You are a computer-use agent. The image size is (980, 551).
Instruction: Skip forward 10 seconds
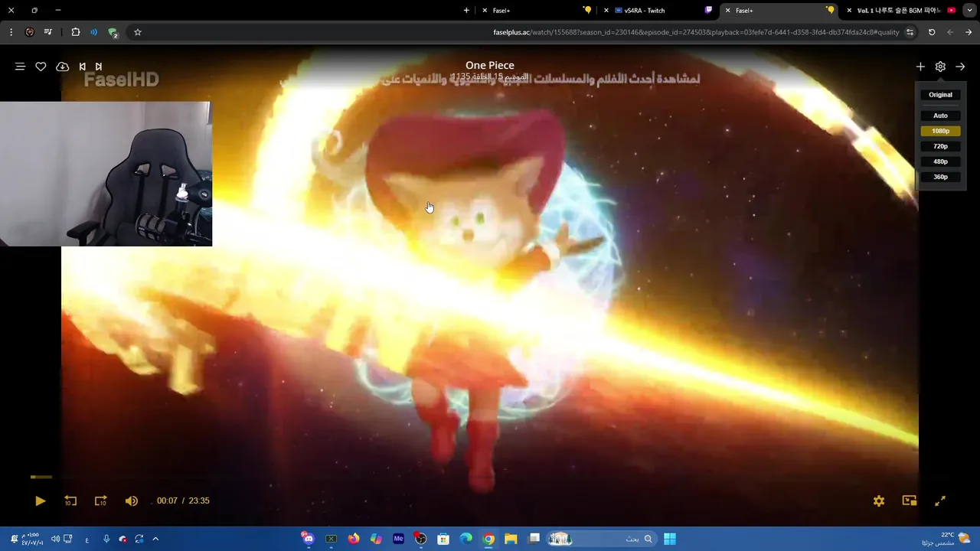(x=100, y=500)
